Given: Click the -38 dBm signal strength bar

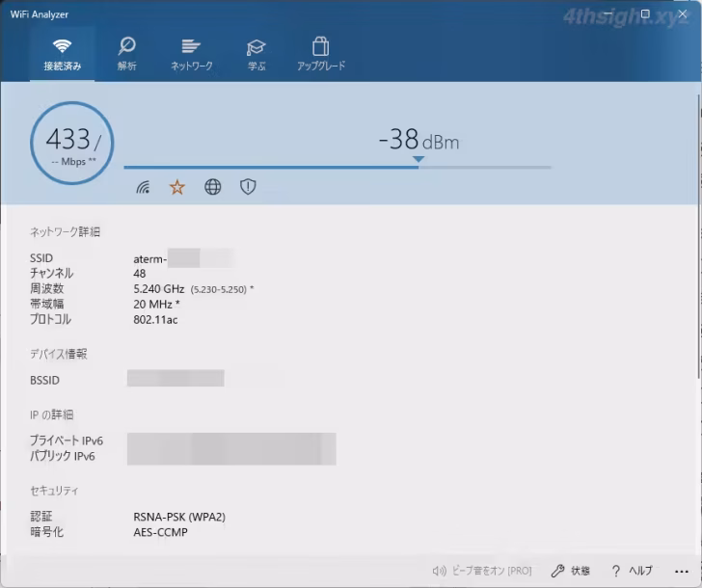Looking at the screenshot, I should point(337,167).
